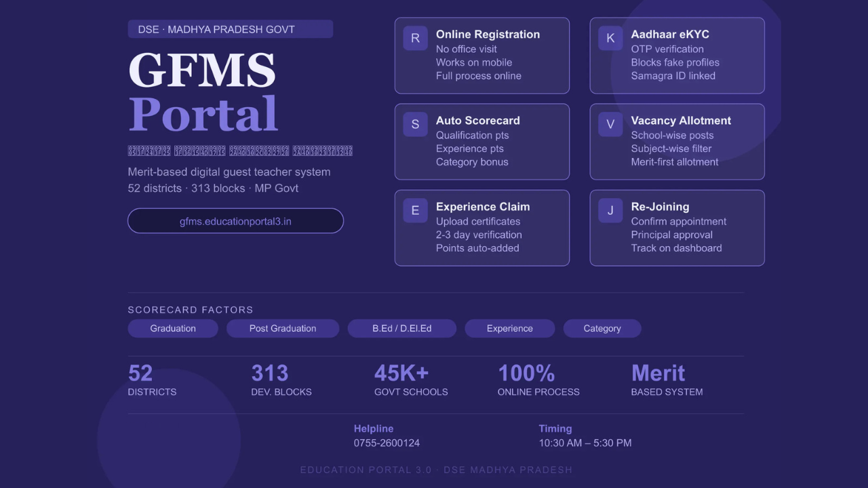Click the 'OTP verification' line
The image size is (868, 488).
[667, 49]
